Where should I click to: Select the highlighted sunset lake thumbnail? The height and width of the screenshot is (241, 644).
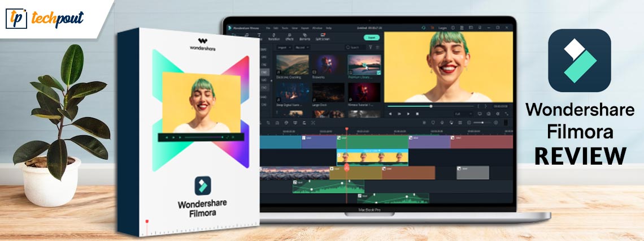tap(364, 64)
